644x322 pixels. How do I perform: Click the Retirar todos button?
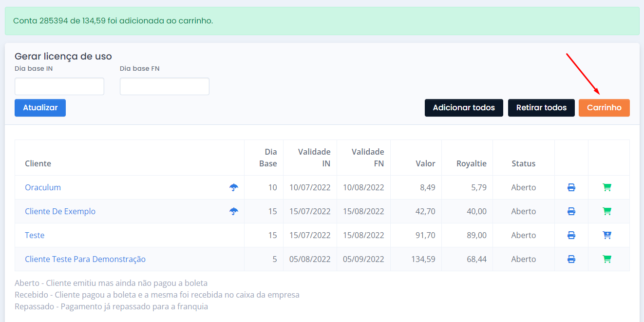click(541, 108)
